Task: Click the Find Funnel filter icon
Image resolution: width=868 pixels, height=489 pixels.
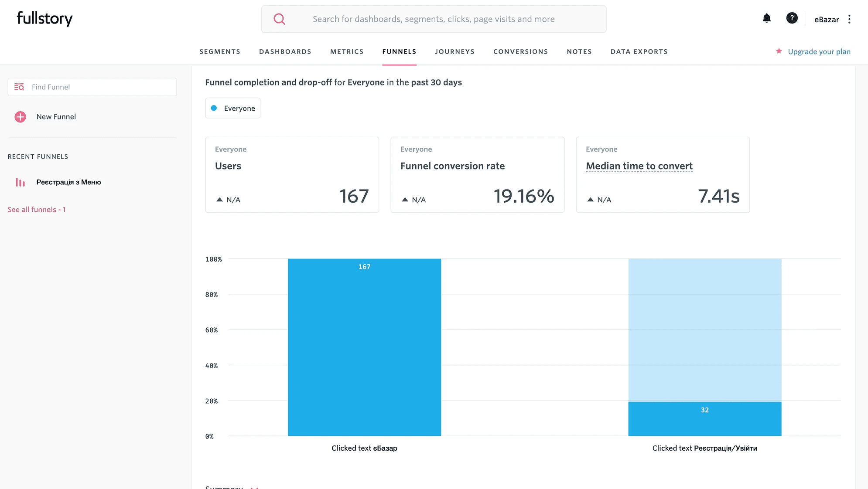Action: click(19, 87)
